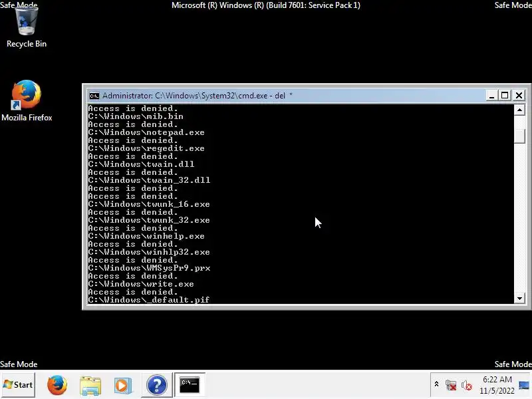Show hidden icons in the system tray
Image resolution: width=532 pixels, height=399 pixels.
click(437, 384)
